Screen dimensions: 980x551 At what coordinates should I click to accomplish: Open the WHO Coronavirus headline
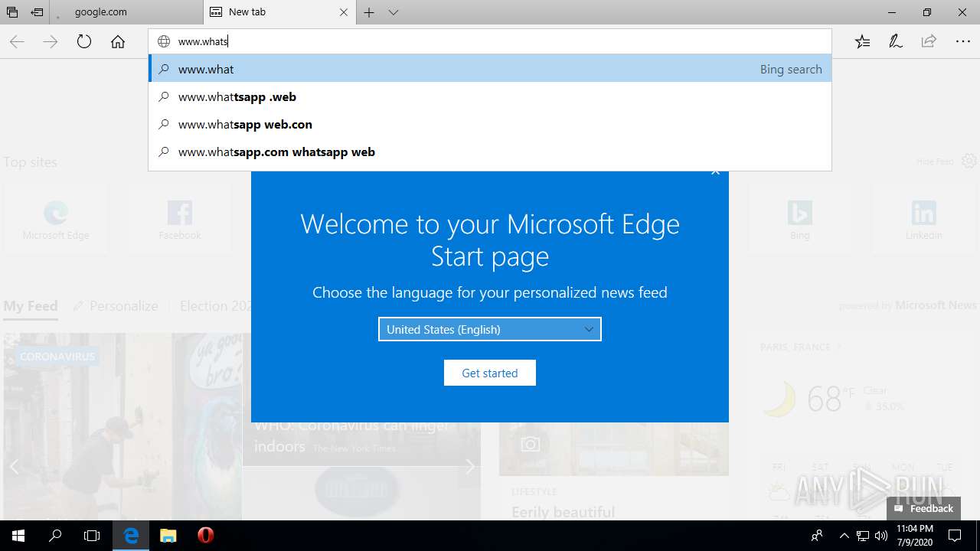(x=351, y=435)
